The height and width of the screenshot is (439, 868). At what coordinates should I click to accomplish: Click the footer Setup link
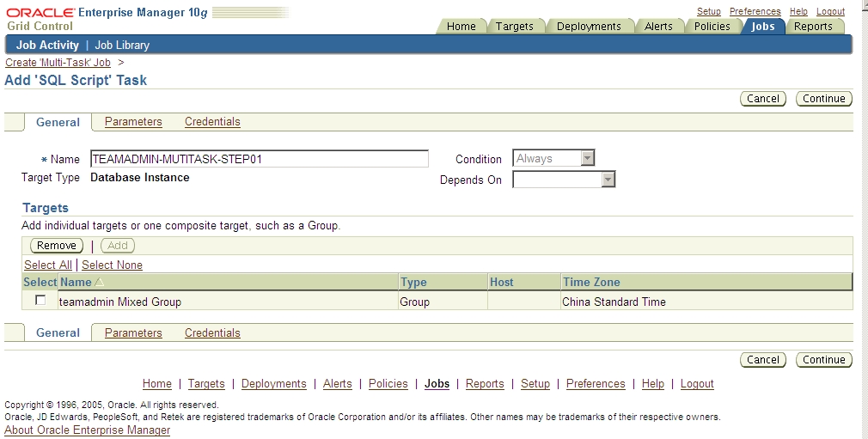tap(535, 384)
